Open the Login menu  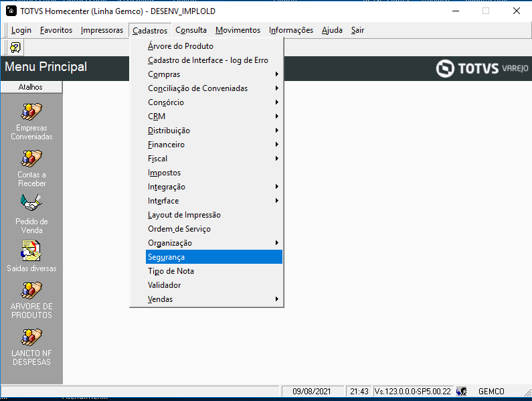[21, 30]
